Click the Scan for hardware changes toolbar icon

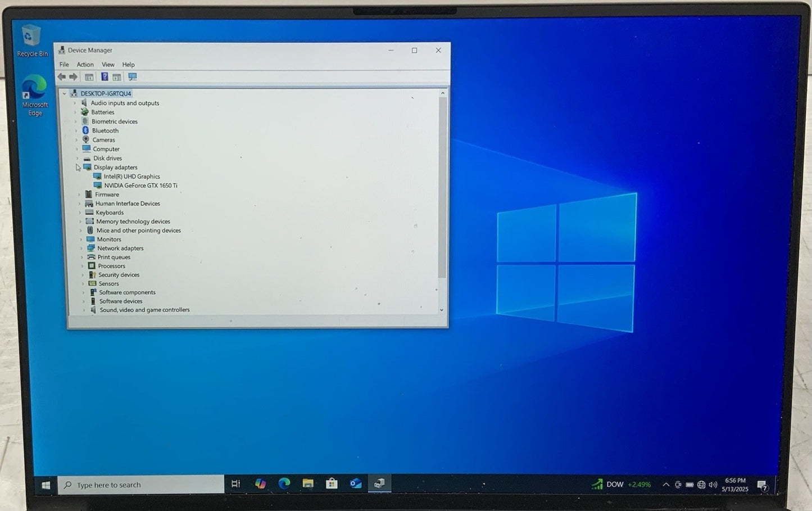click(x=133, y=77)
